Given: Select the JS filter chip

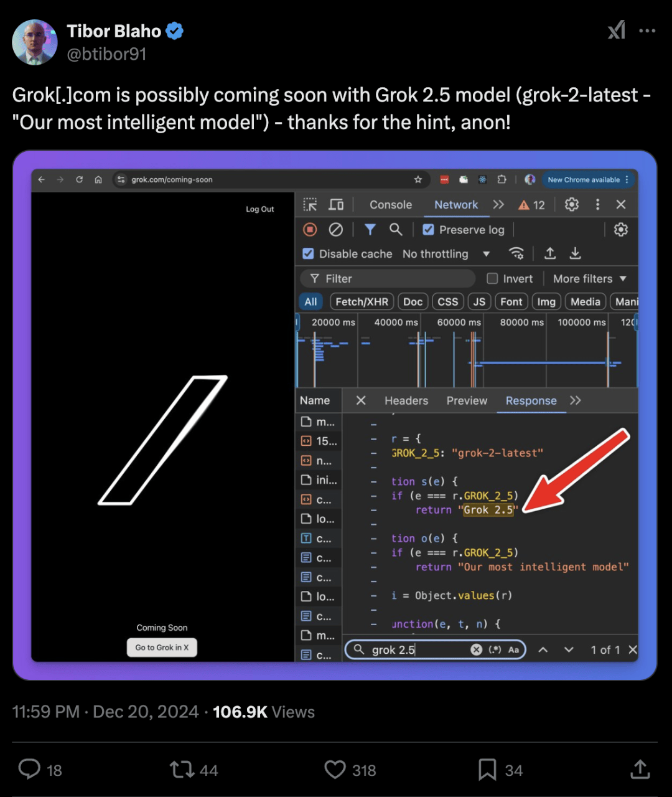Looking at the screenshot, I should coord(479,302).
